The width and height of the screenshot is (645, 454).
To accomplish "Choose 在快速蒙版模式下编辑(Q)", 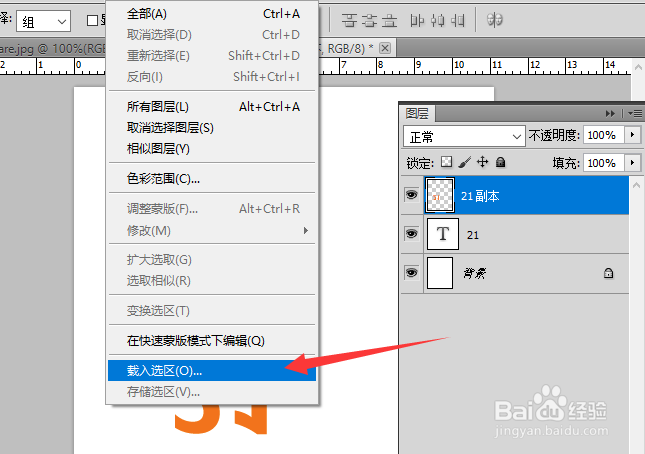I will pos(212,341).
